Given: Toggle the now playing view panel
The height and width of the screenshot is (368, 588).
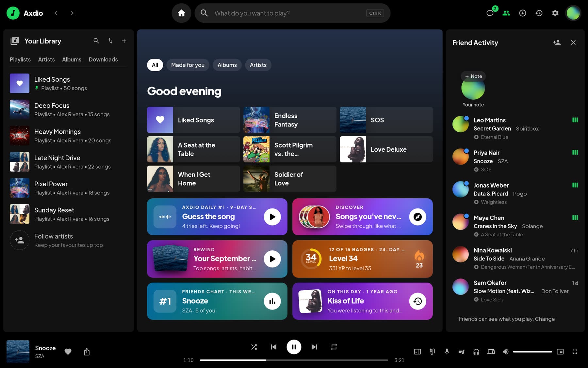Looking at the screenshot, I should coord(417,352).
